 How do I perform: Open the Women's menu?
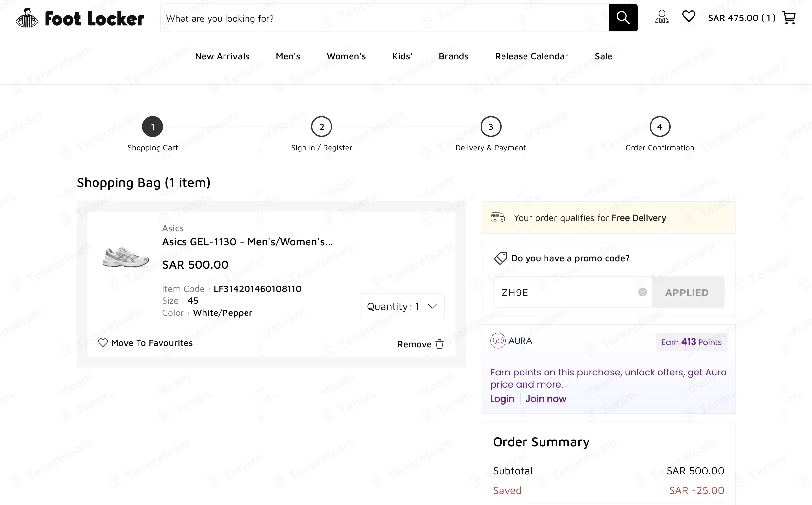(x=346, y=56)
